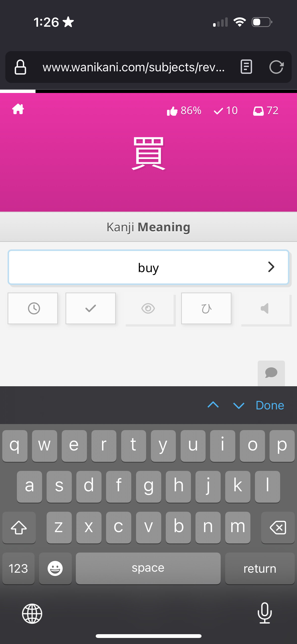Jump to previous field with up chevron

[x=213, y=405]
